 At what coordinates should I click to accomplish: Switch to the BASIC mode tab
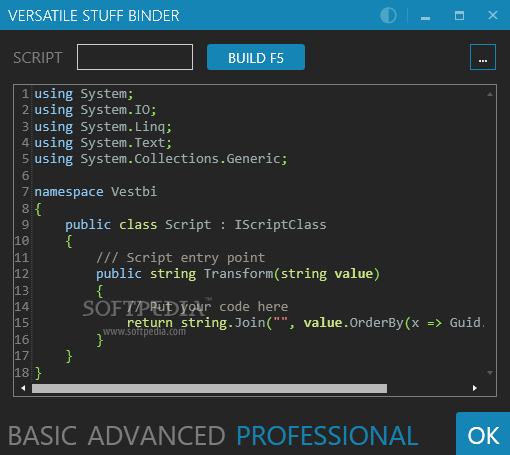click(x=42, y=435)
